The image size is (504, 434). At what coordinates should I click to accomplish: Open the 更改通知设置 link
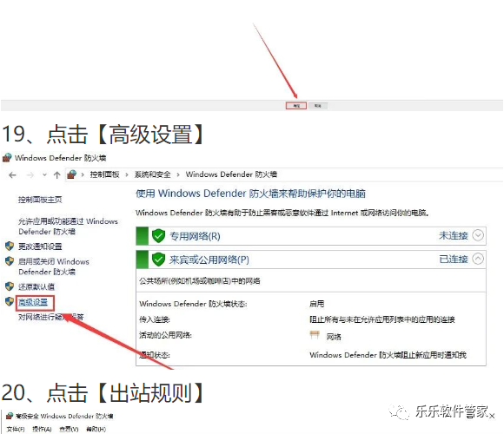click(40, 247)
